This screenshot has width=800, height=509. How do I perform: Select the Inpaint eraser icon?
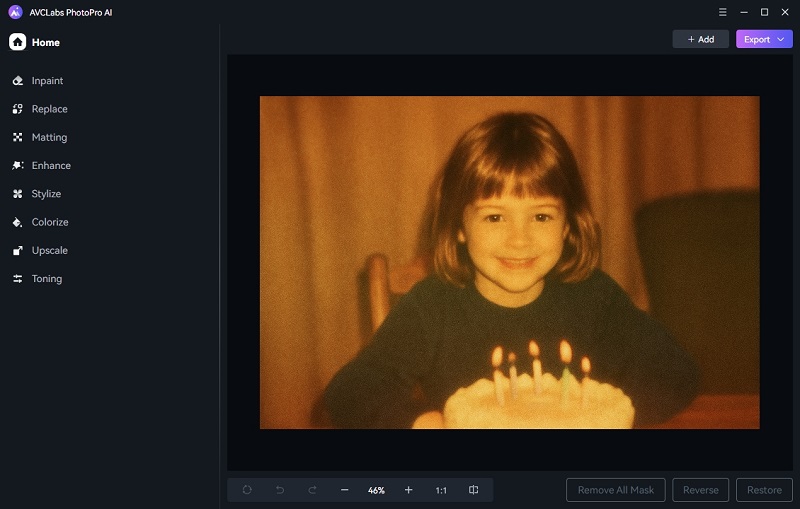coord(18,81)
